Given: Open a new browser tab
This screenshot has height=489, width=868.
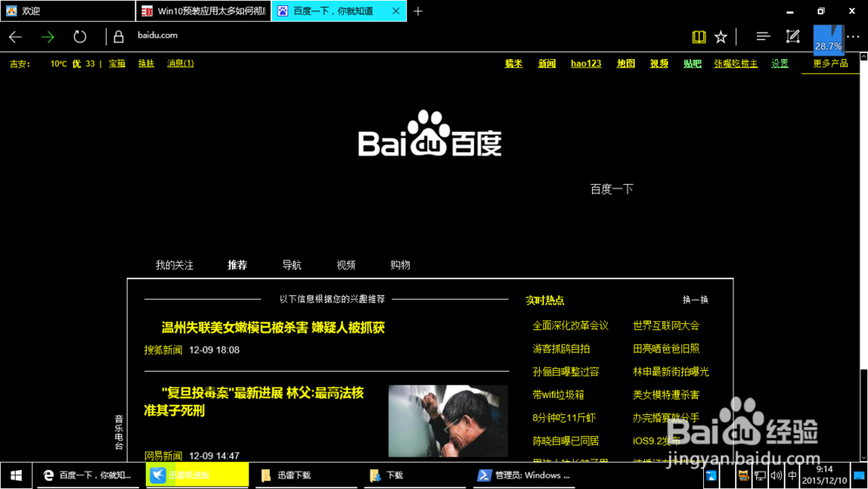Looking at the screenshot, I should 418,11.
